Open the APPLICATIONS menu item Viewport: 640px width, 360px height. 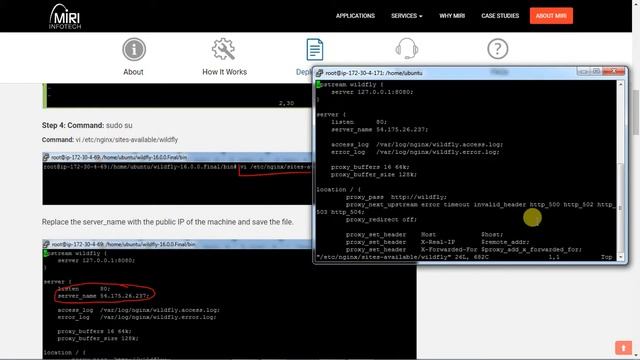pyautogui.click(x=355, y=16)
